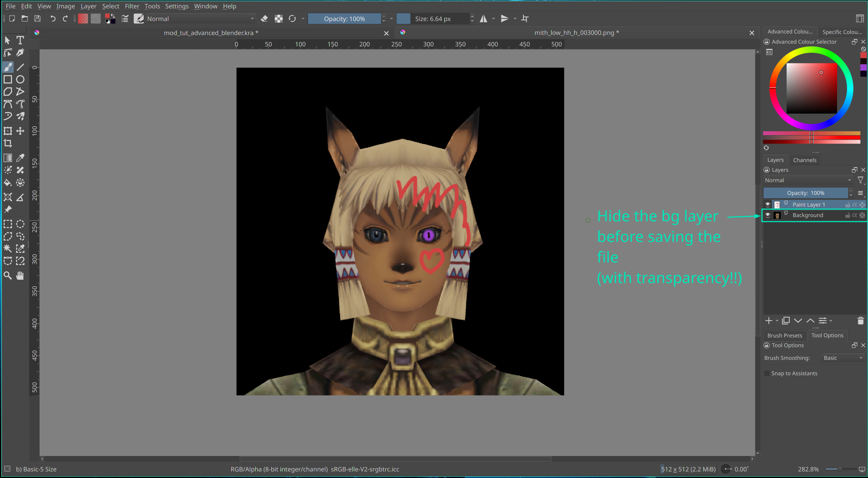This screenshot has width=868, height=478.
Task: Move layer down with arrow button
Action: point(797,321)
